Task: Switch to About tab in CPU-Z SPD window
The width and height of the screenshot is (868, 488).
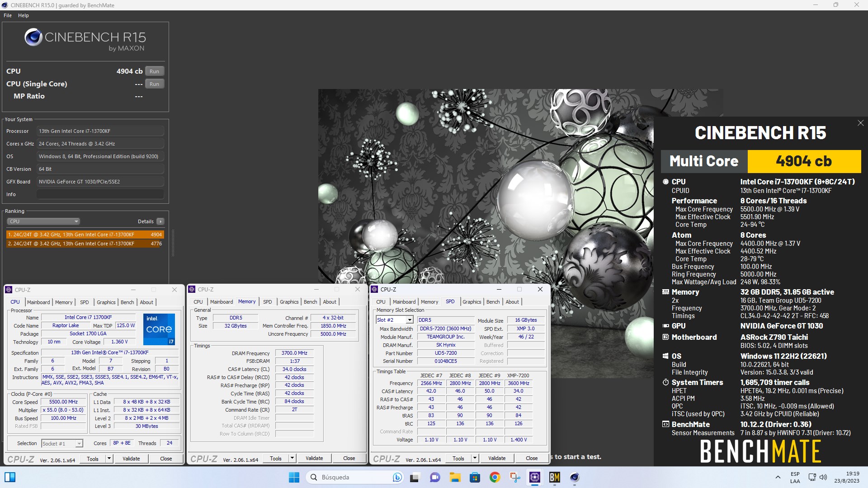Action: 512,302
